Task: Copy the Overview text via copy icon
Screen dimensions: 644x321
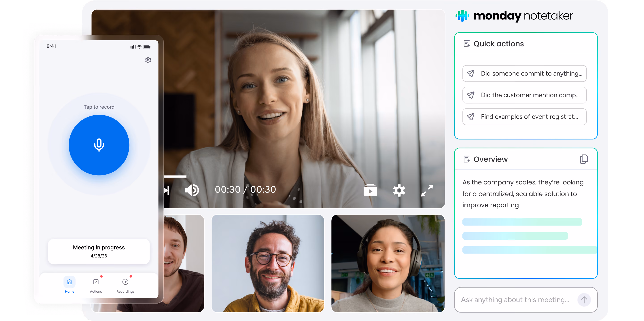Action: pos(584,159)
